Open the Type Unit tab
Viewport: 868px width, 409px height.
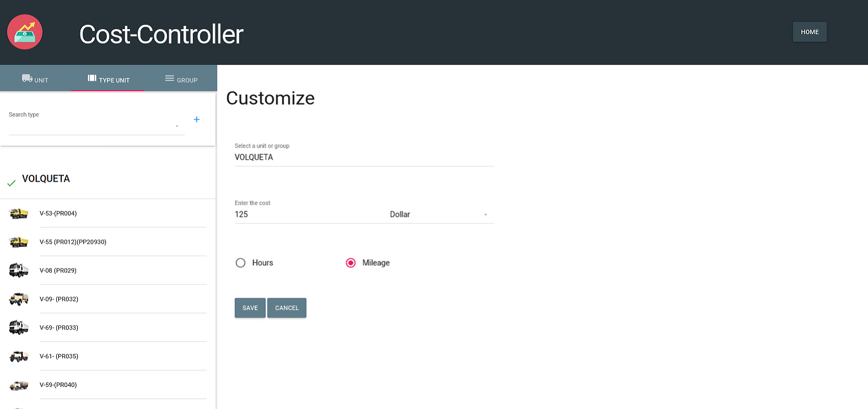109,79
